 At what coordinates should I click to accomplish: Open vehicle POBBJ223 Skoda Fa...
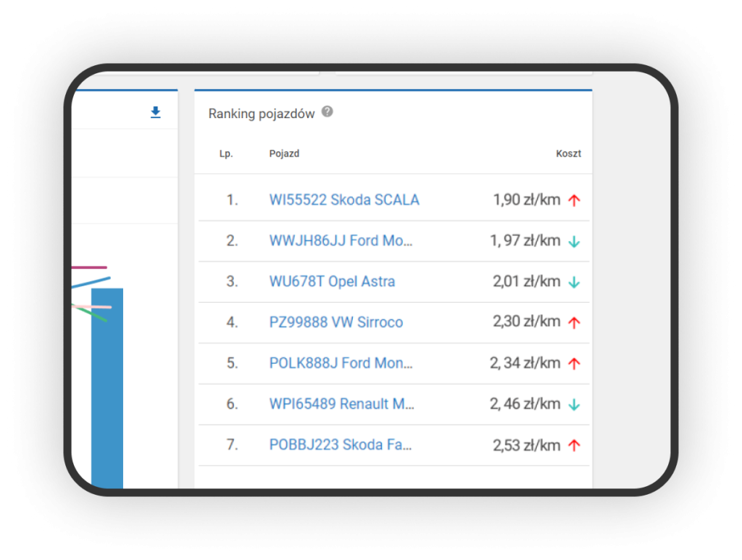(341, 445)
